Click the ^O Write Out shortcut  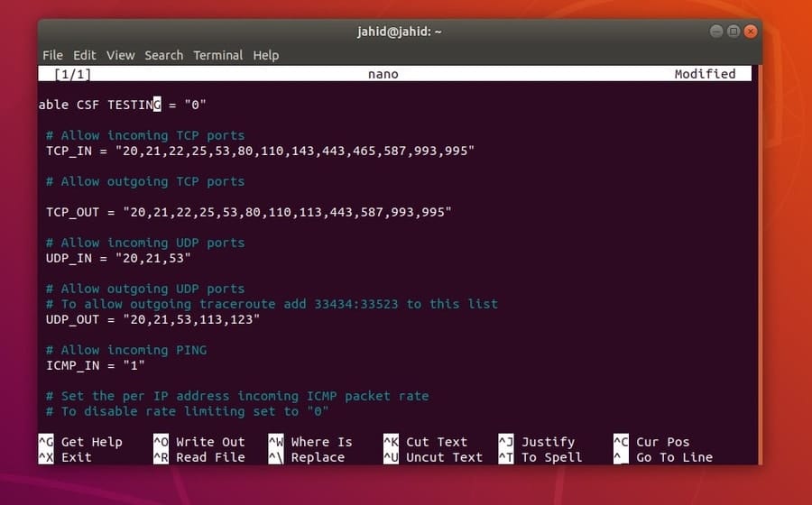coord(198,442)
